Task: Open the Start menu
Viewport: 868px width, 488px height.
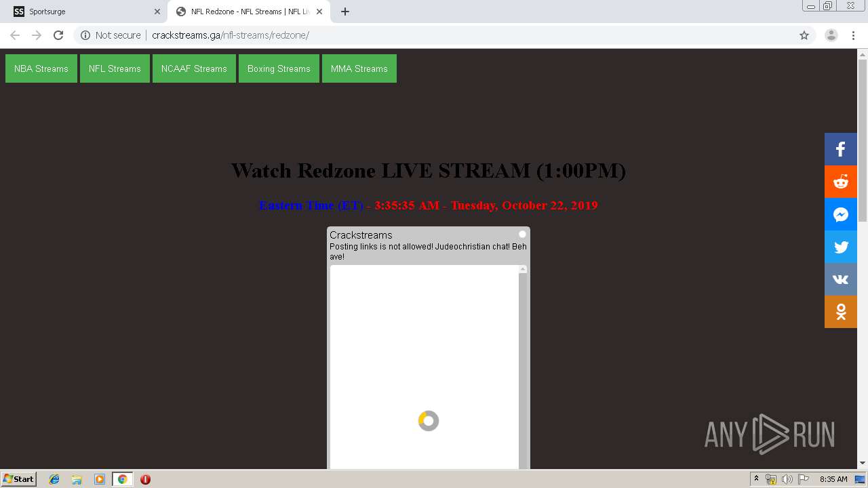Action: click(19, 479)
